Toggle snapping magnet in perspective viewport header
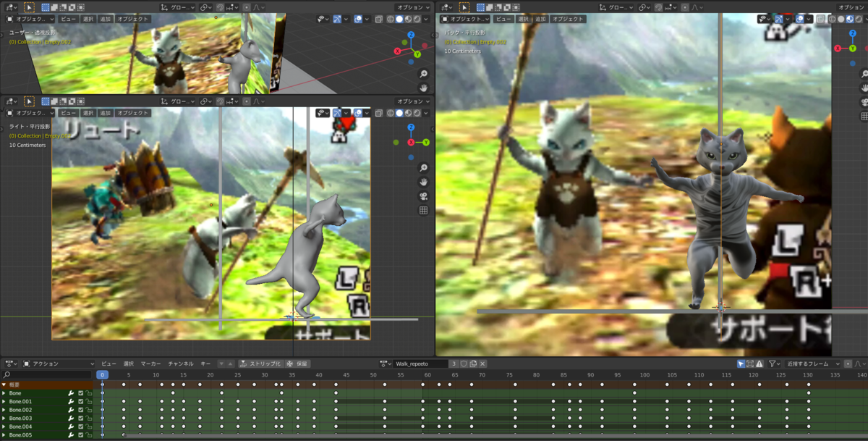Viewport: 868px width, 441px height. pyautogui.click(x=220, y=7)
